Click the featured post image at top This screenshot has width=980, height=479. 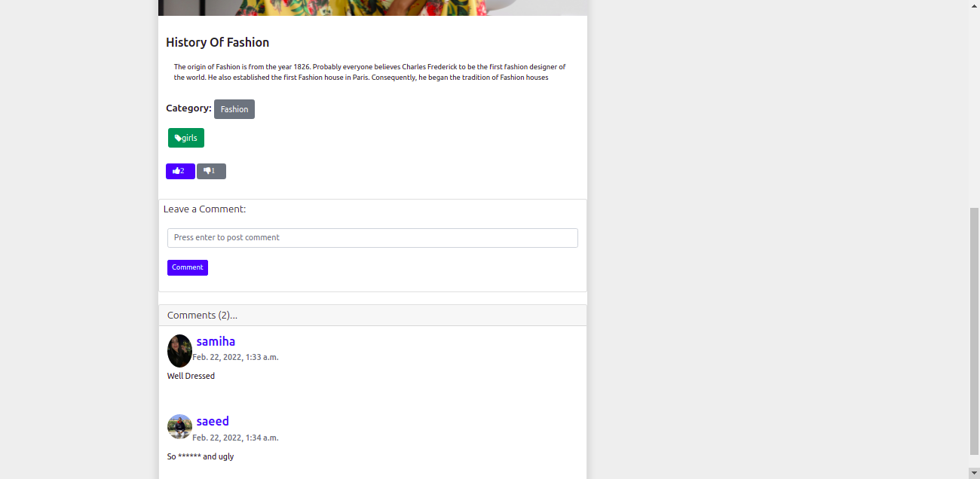(x=372, y=8)
